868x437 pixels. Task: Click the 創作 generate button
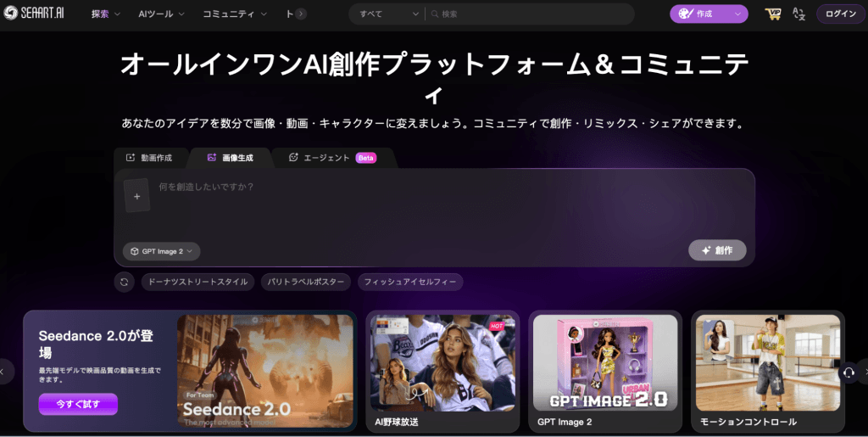coord(717,250)
